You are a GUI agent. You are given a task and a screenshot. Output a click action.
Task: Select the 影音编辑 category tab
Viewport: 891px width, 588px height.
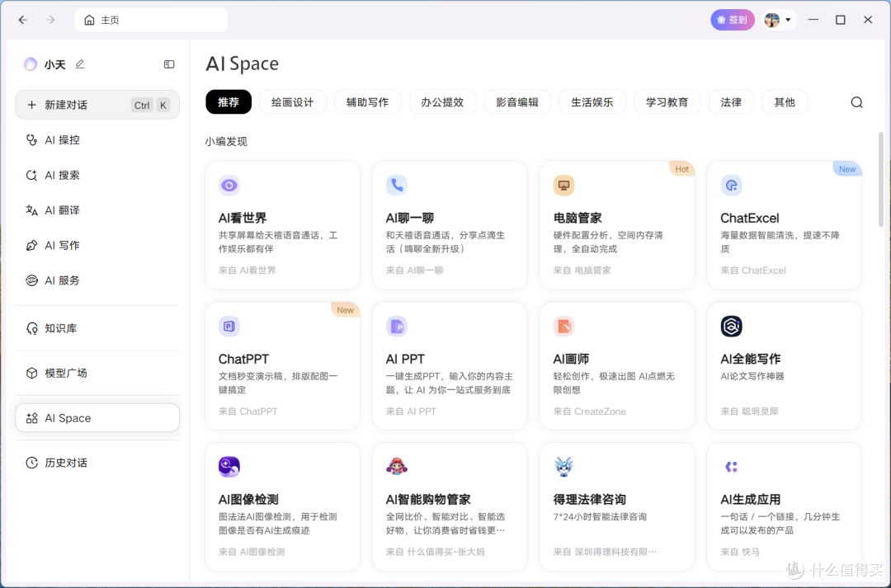coord(517,102)
